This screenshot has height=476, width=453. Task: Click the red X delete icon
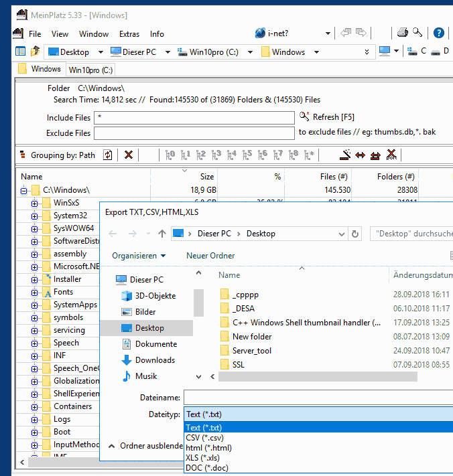129,155
